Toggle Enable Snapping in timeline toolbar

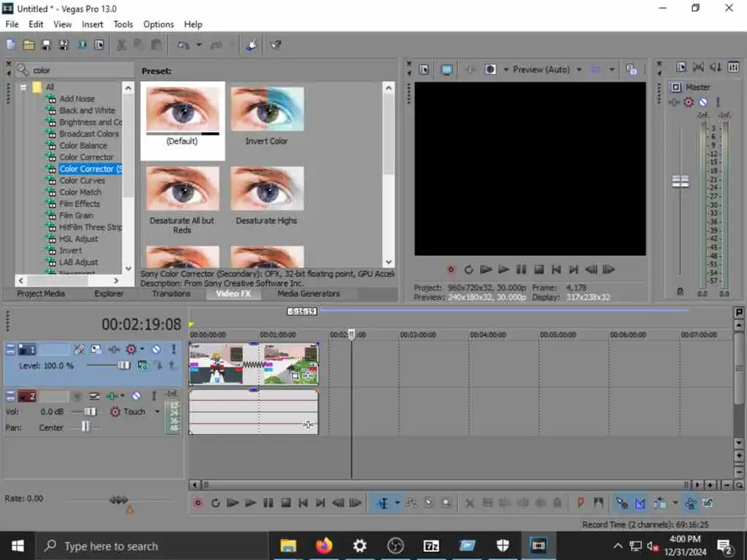click(x=622, y=503)
